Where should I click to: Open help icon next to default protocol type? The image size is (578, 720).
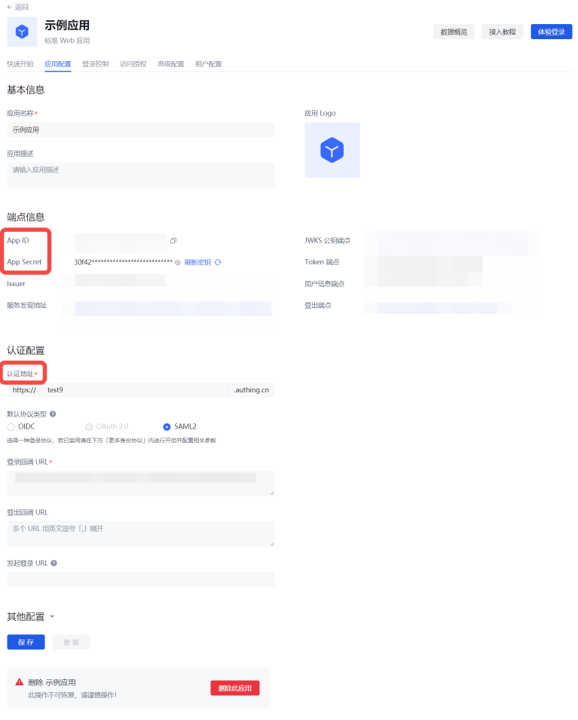53,414
